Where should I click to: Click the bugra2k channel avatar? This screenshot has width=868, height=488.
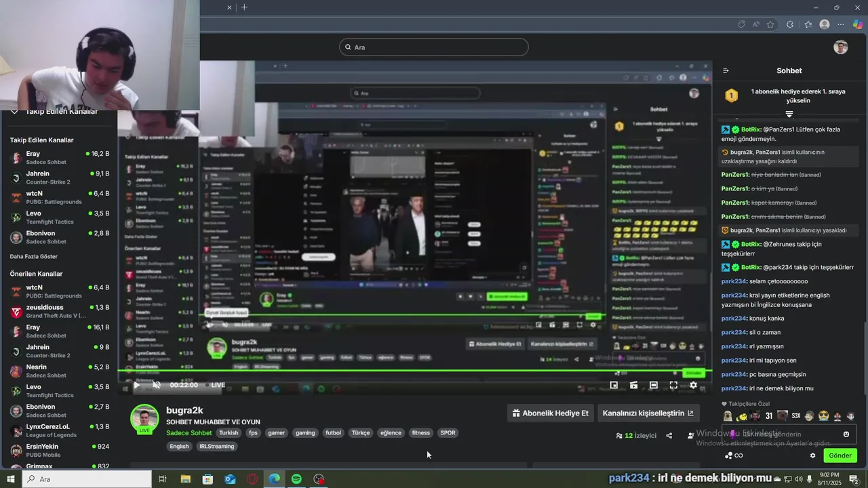coord(144,419)
